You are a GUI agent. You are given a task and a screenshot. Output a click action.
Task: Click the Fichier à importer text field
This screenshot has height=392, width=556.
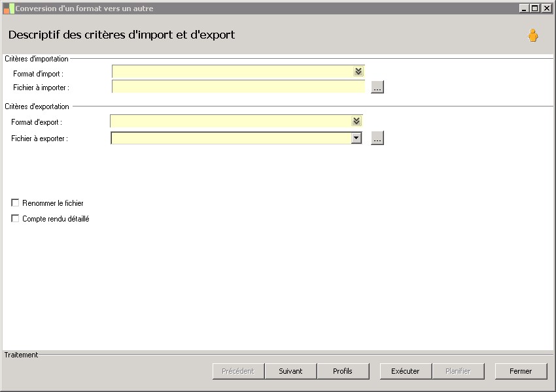[238, 87]
